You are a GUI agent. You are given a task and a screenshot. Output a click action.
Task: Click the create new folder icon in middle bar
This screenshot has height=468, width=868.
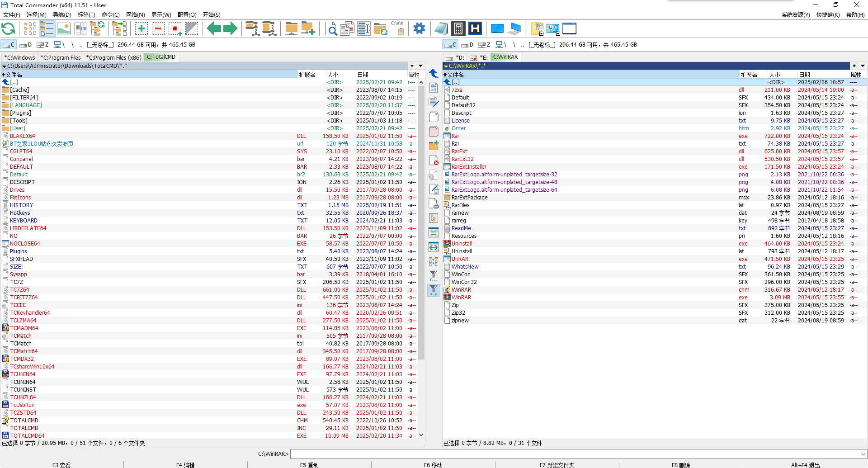[434, 146]
